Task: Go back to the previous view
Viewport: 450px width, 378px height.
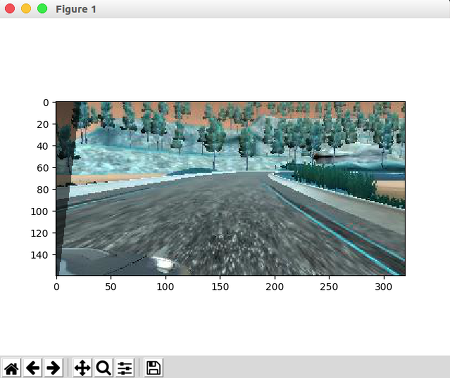Action: (x=33, y=368)
